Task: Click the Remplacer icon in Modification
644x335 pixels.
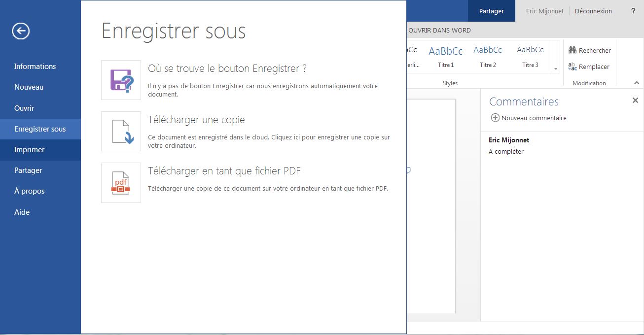Action: pyautogui.click(x=572, y=67)
